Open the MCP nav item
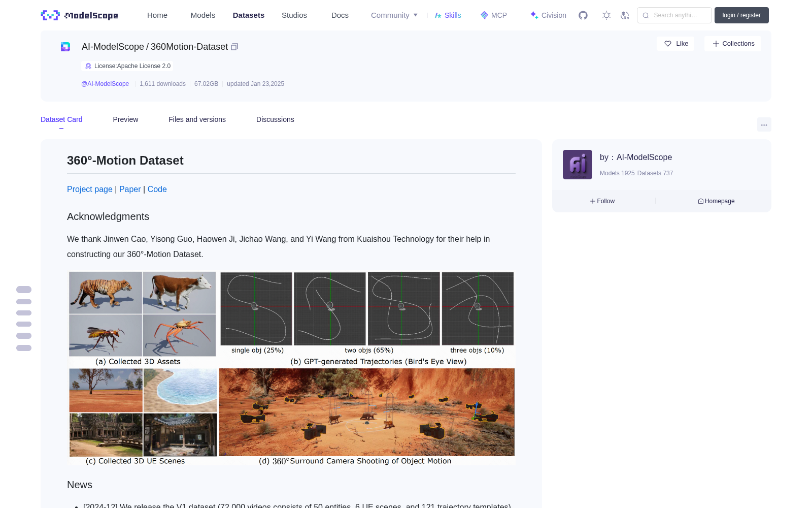Image resolution: width=812 pixels, height=508 pixels. [x=494, y=15]
